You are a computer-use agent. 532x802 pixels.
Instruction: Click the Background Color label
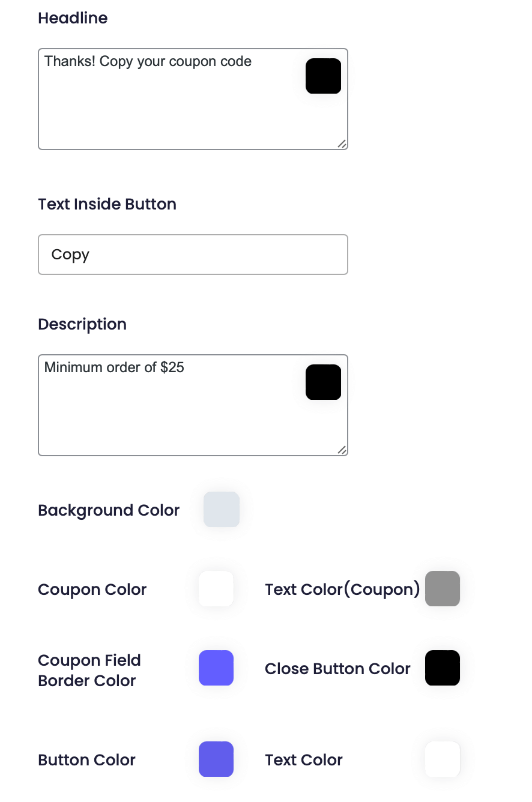(109, 510)
